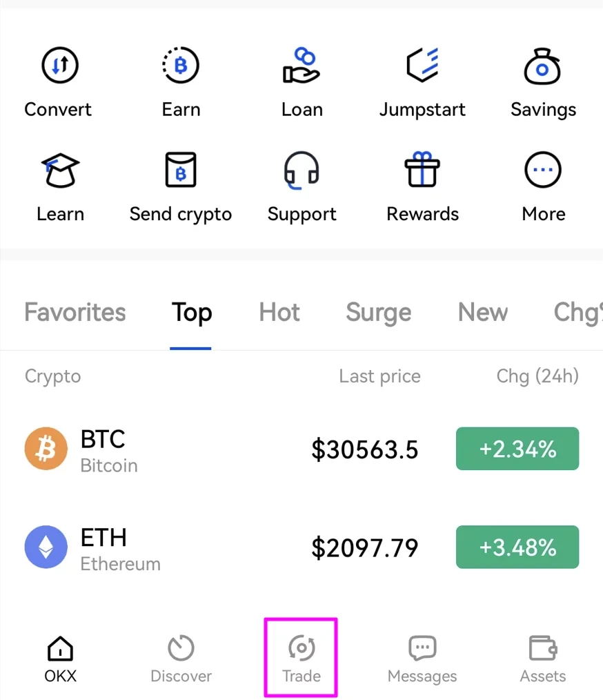The height and width of the screenshot is (700, 603).
Task: Go to Trade in bottom navigation
Action: click(301, 658)
